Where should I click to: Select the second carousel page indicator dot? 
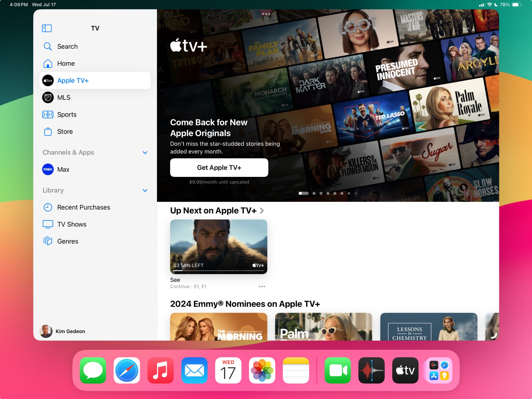click(x=314, y=193)
